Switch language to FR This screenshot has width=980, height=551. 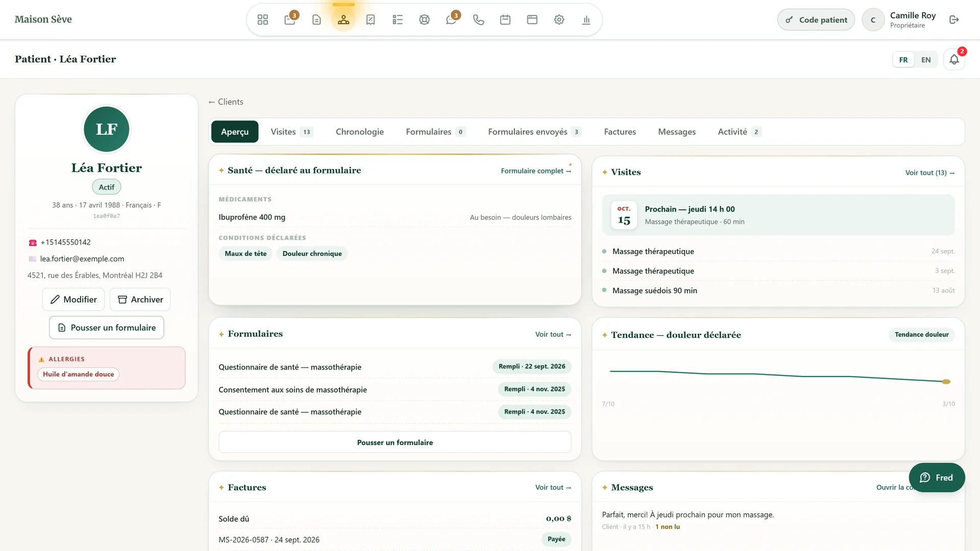(903, 60)
